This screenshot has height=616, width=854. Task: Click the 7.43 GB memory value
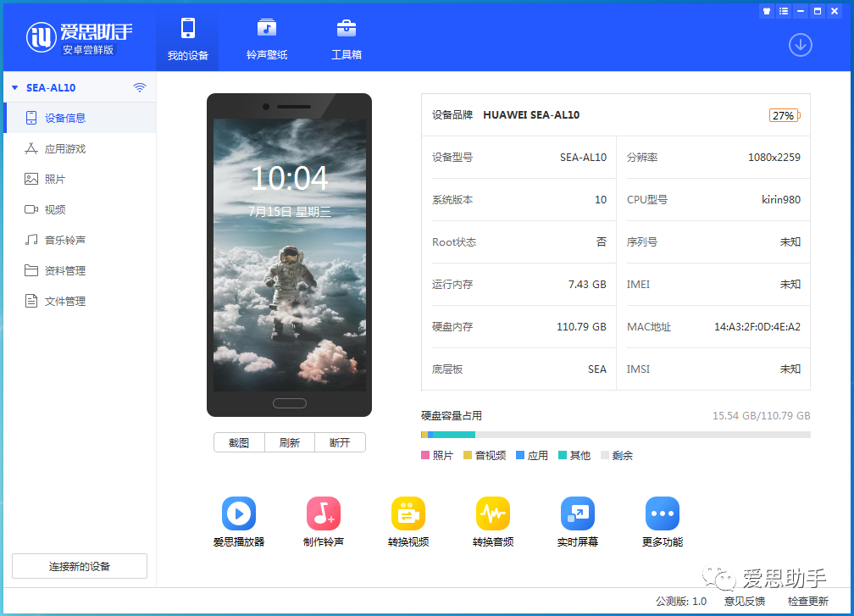pyautogui.click(x=587, y=285)
